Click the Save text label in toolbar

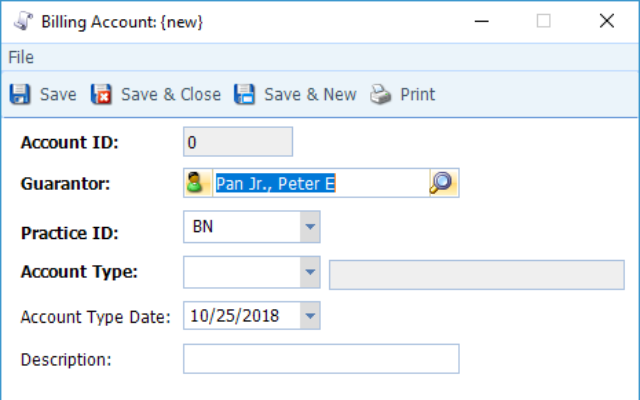click(x=58, y=94)
